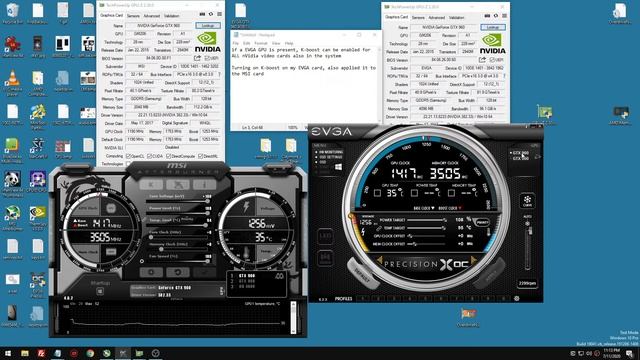This screenshot has height=360, width=640.
Task: Open hamburger menu in left GPU-Z
Action: [x=219, y=14]
